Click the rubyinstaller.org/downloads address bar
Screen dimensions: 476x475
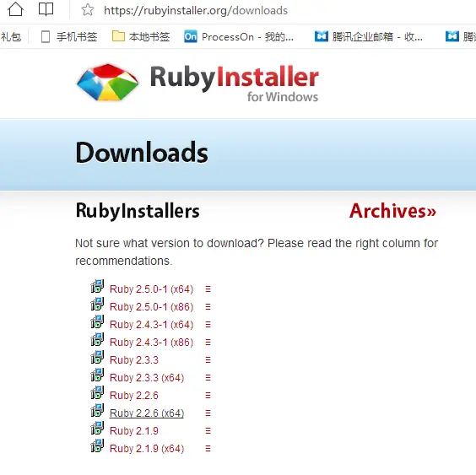pyautogui.click(x=196, y=11)
